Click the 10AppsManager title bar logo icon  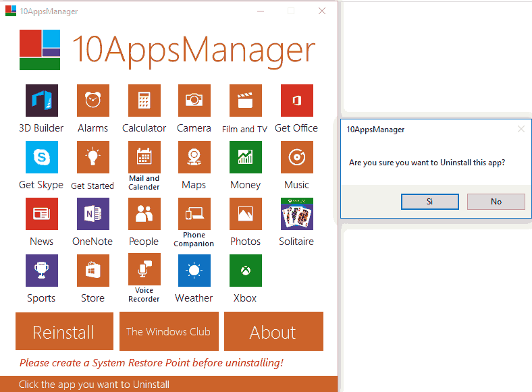(x=11, y=11)
